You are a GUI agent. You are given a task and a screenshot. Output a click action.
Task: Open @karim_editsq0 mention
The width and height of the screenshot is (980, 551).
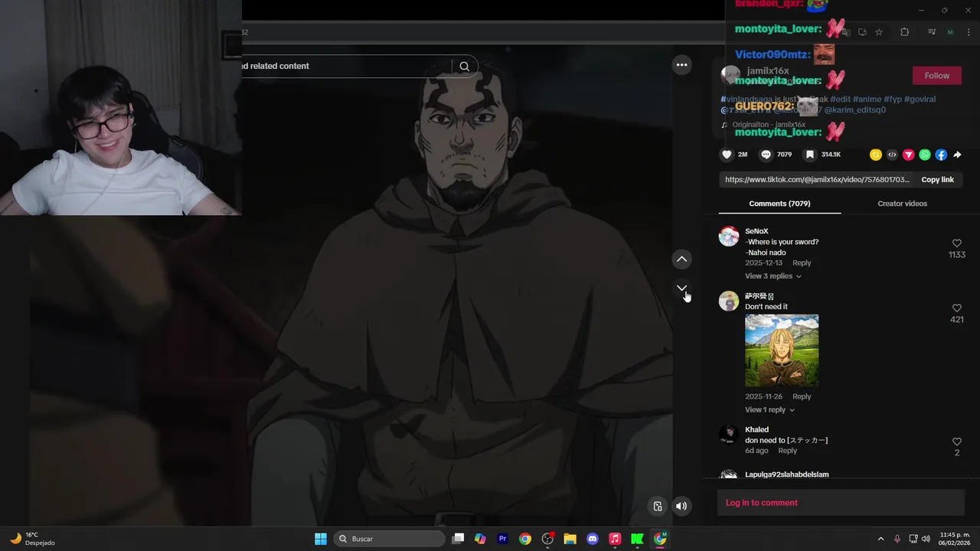(x=854, y=110)
